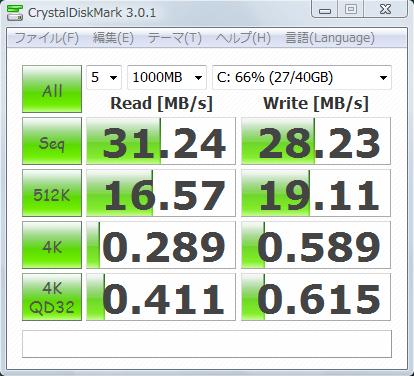Minimize the CrystalDiskMark window

tap(325, 10)
